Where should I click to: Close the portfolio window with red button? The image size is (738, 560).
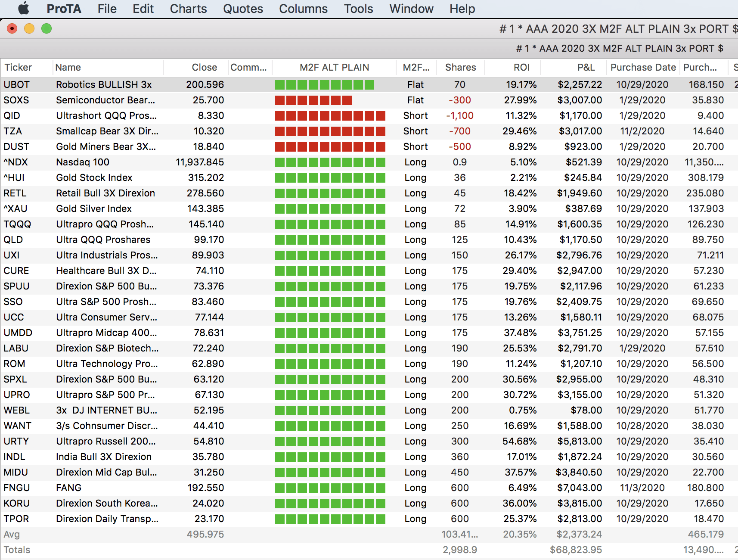click(12, 28)
